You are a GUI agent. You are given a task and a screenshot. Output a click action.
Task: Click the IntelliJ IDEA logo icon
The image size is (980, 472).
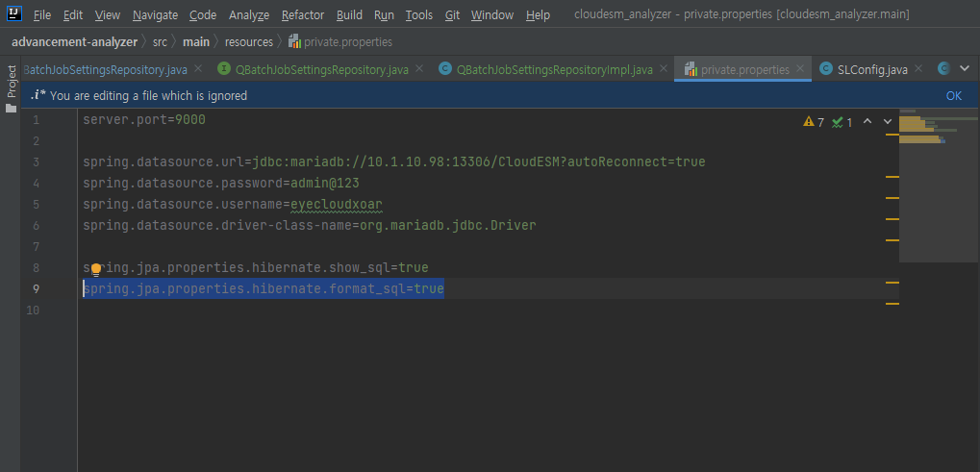(15, 13)
